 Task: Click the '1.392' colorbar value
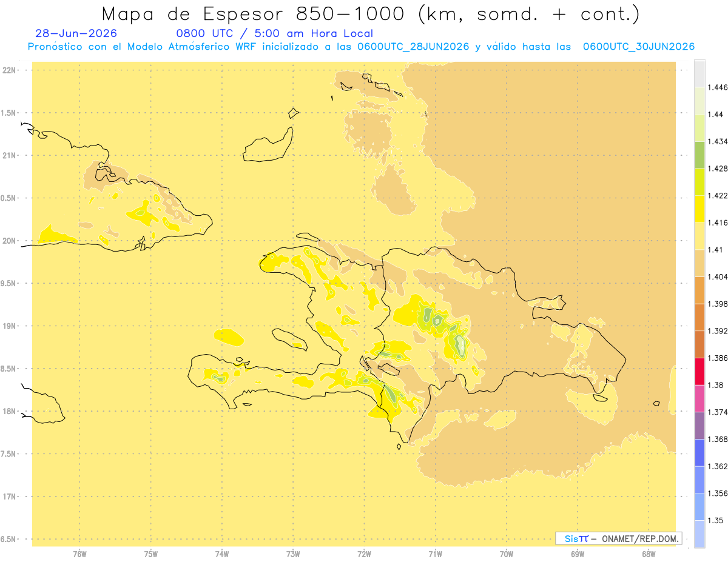[717, 331]
